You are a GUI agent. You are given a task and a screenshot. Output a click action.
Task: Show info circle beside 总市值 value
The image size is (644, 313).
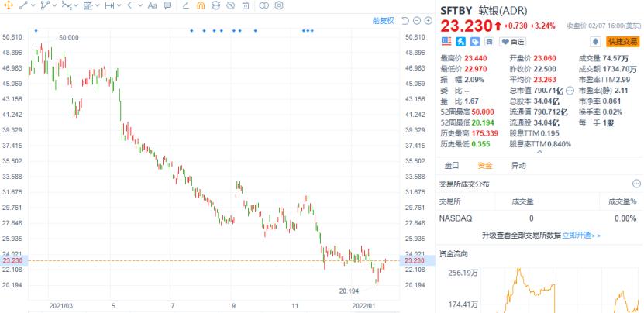pyautogui.click(x=570, y=91)
